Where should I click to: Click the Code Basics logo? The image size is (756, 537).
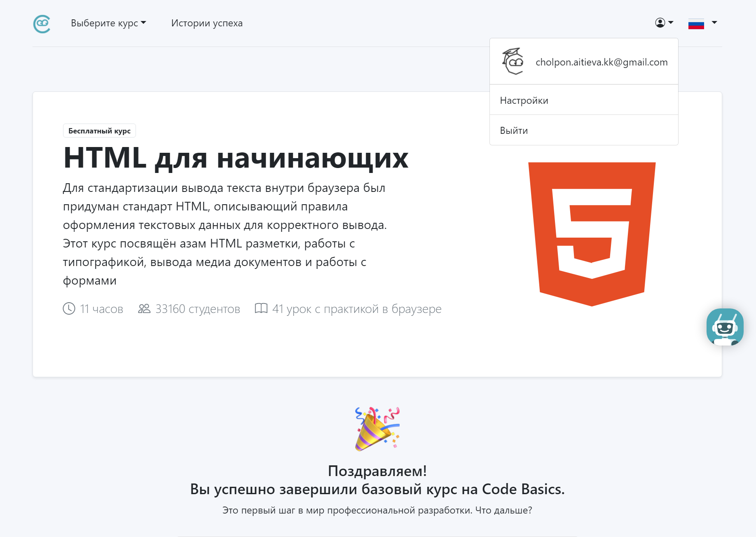[x=42, y=24]
